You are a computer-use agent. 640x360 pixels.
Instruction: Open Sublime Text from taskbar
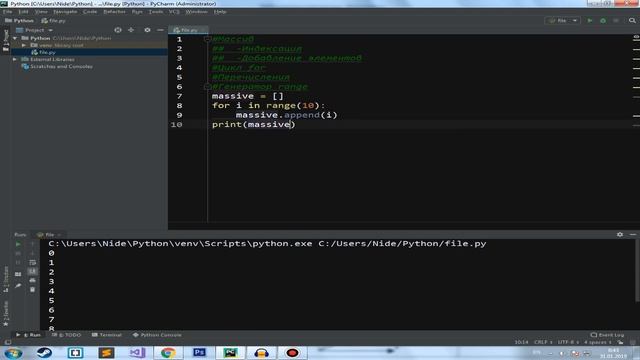point(107,353)
